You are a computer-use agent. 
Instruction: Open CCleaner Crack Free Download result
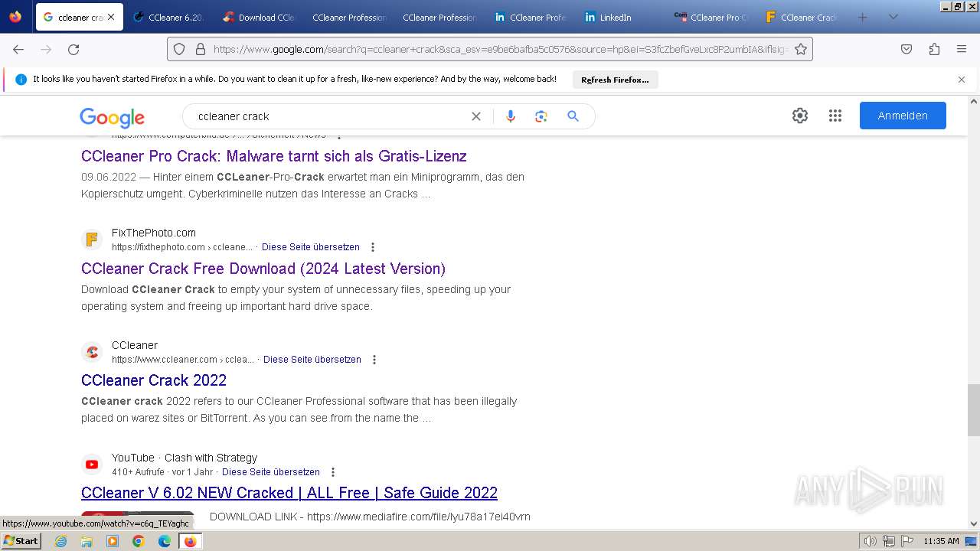[263, 269]
